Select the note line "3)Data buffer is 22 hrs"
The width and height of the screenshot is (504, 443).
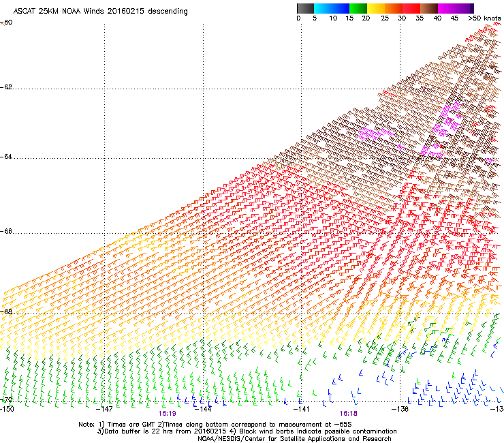click(x=247, y=431)
